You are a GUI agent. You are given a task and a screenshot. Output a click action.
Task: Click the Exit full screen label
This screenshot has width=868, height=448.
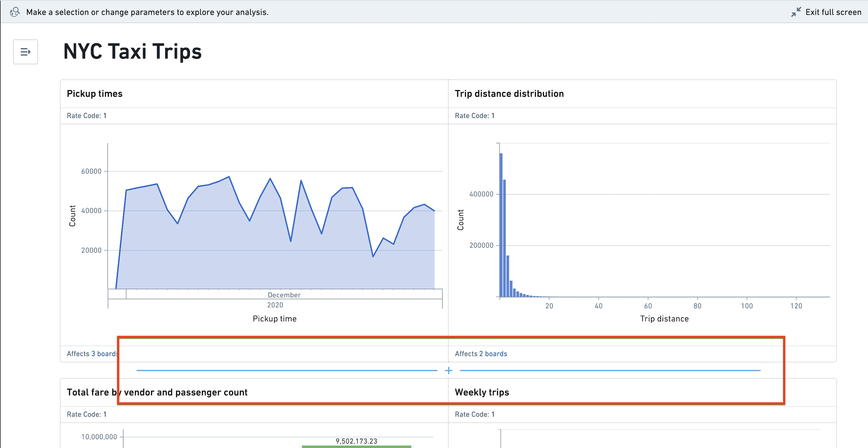point(833,12)
